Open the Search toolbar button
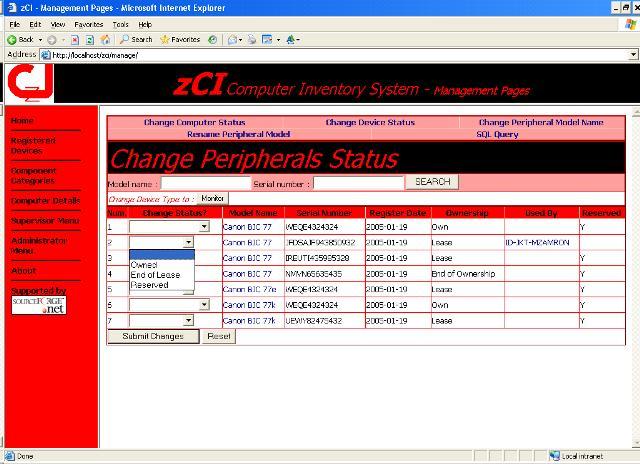This screenshot has height=464, width=640. pos(136,39)
